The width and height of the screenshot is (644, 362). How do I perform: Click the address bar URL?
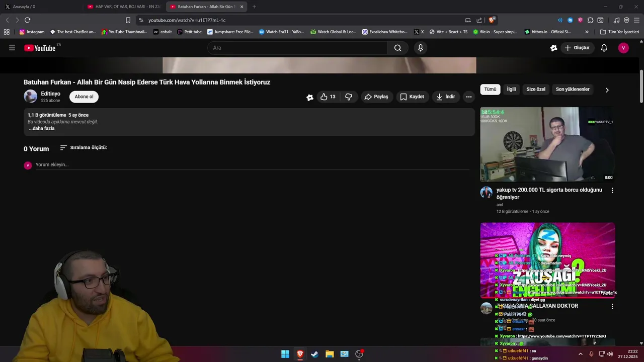tap(187, 20)
